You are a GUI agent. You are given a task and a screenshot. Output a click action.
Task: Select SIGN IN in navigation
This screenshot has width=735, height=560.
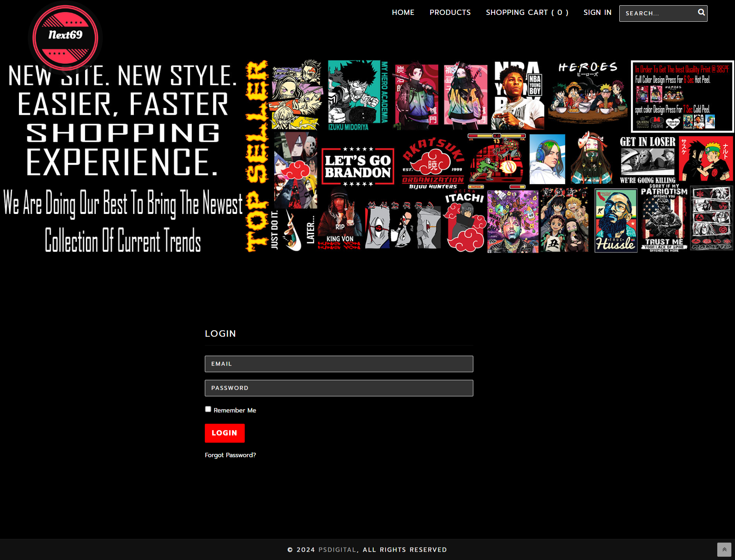597,12
